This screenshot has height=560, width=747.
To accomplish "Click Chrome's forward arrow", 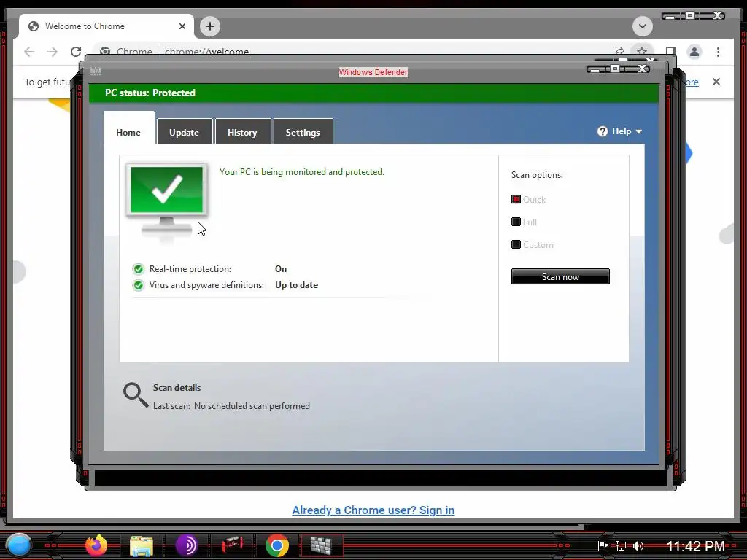I will [53, 52].
